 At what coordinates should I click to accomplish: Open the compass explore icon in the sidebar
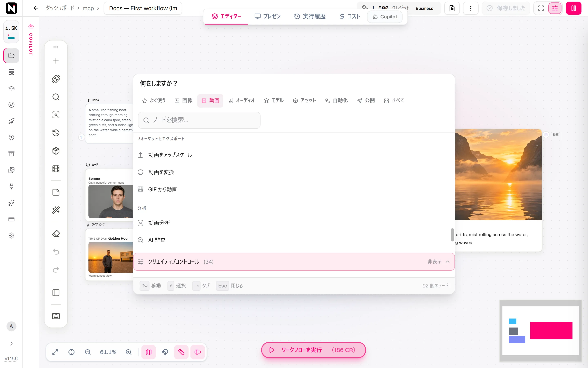pyautogui.click(x=11, y=105)
